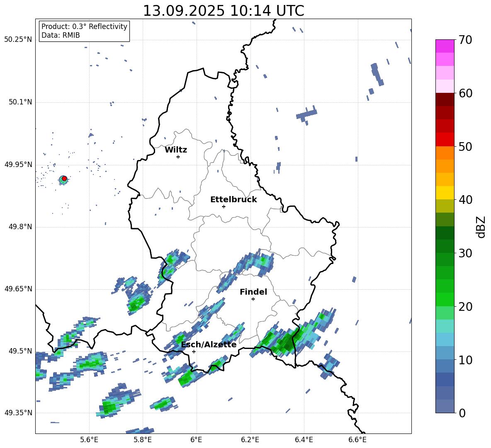Click the 50.25°N latitude tick label
Viewport: 491px width, 448px height.
pyautogui.click(x=18, y=40)
